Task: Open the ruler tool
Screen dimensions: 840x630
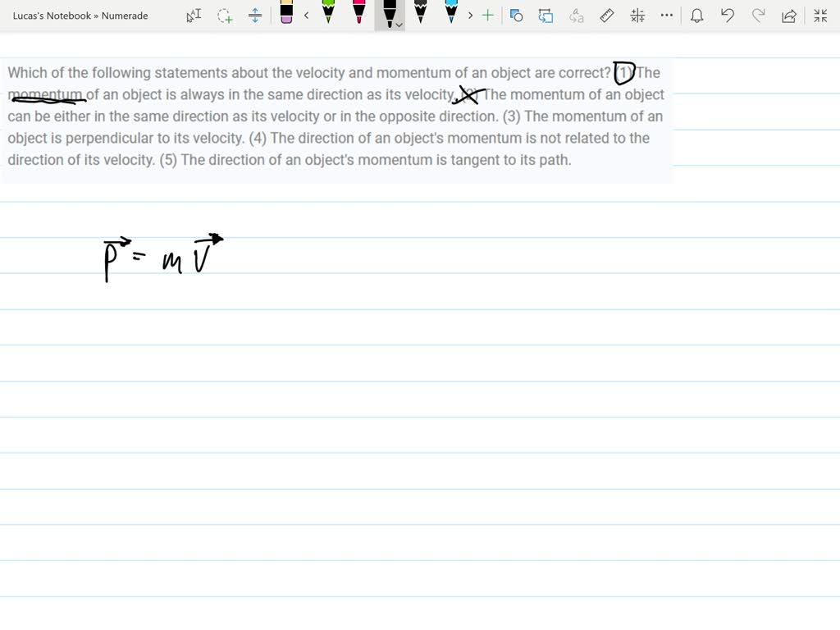Action: (607, 15)
